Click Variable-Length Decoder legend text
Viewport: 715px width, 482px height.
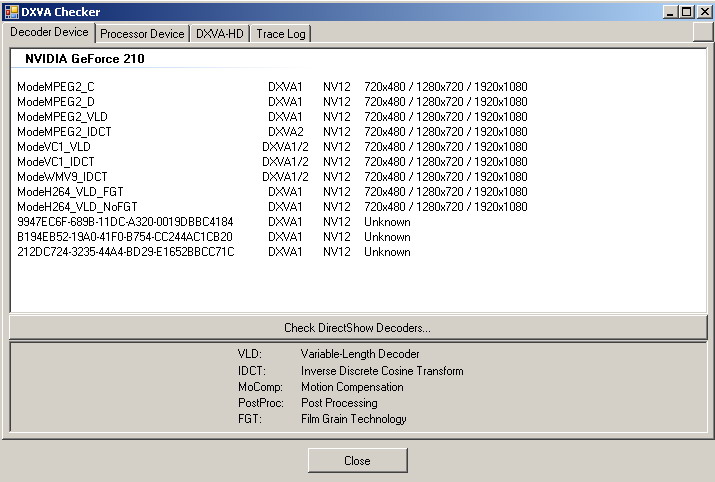click(360, 354)
